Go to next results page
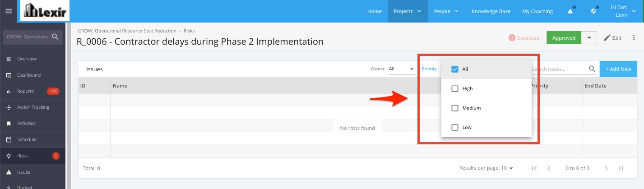Image resolution: width=644 pixels, height=189 pixels. [x=606, y=168]
